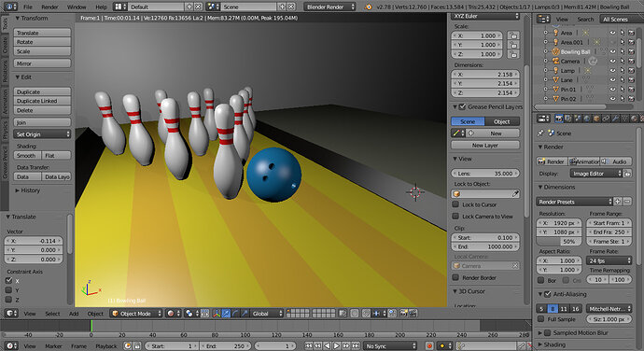The width and height of the screenshot is (644, 351).
Task: Toggle the X constraint axis checkbox
Action: click(8, 281)
